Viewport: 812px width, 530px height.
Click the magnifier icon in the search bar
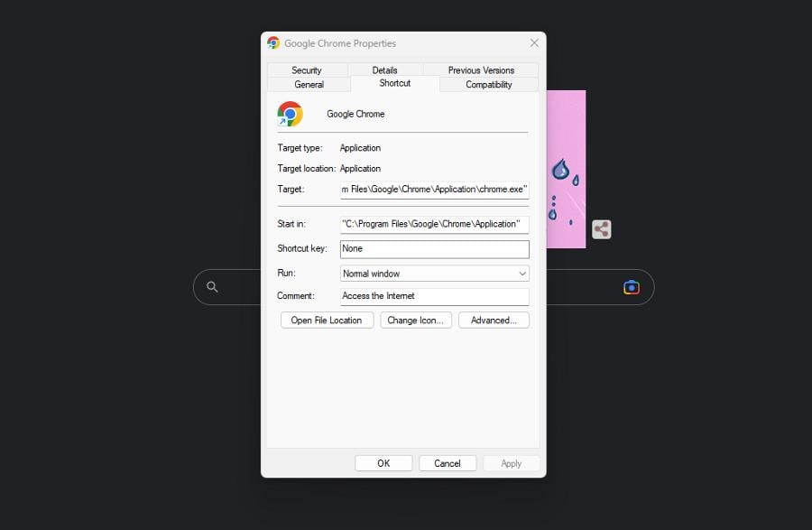coord(212,286)
